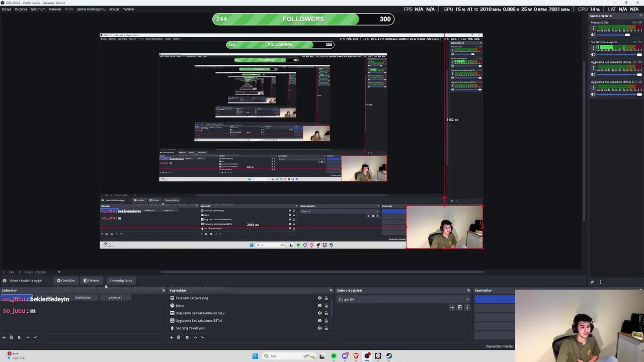Mute Uygulama Ses Yakalama (BETA) 2 speaker icon

(x=593, y=94)
